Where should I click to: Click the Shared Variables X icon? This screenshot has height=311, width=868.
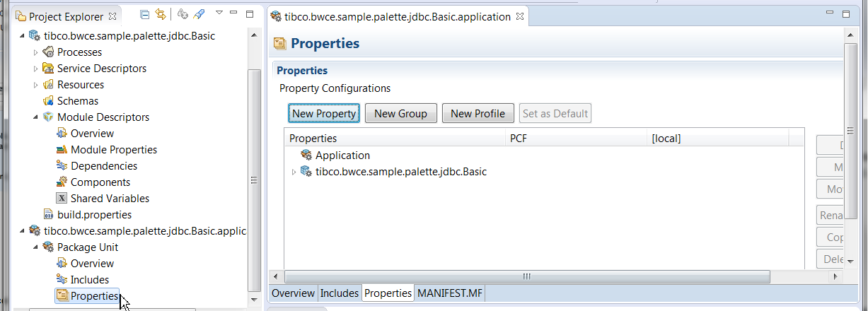(62, 199)
